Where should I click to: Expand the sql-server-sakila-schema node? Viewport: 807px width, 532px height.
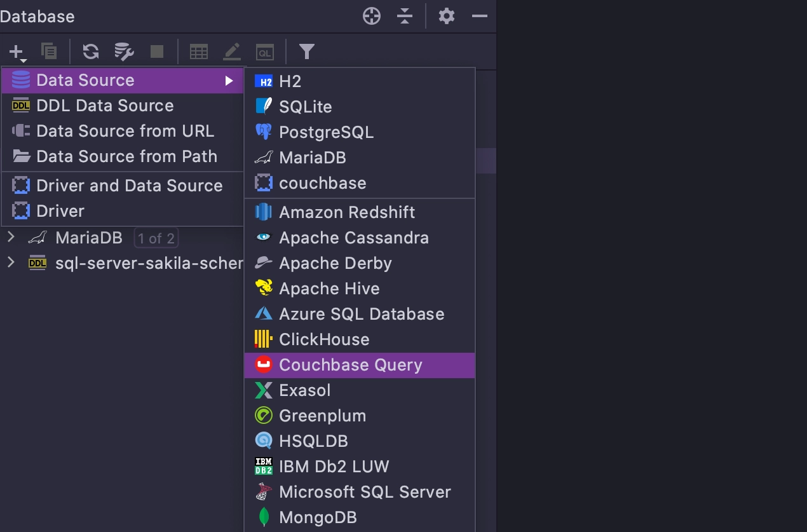pyautogui.click(x=11, y=263)
